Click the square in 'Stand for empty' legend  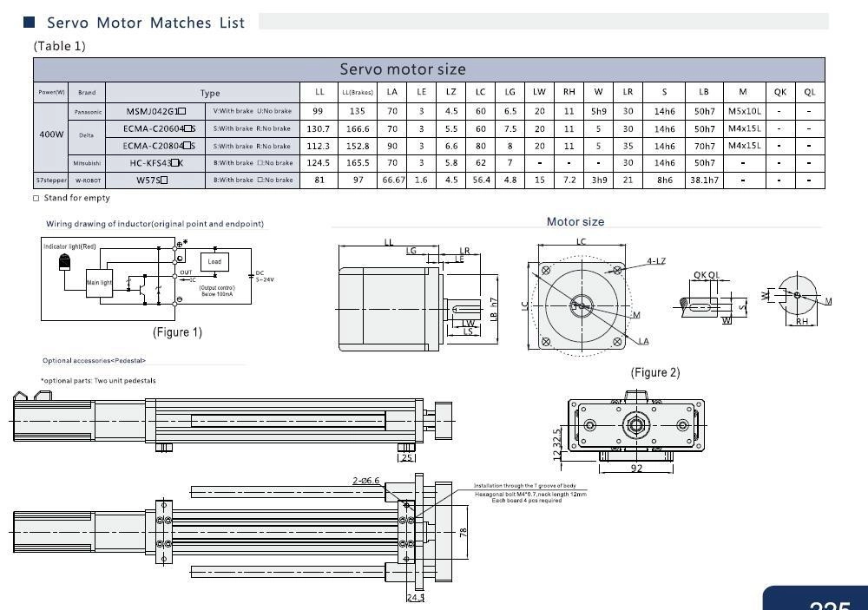(x=36, y=198)
